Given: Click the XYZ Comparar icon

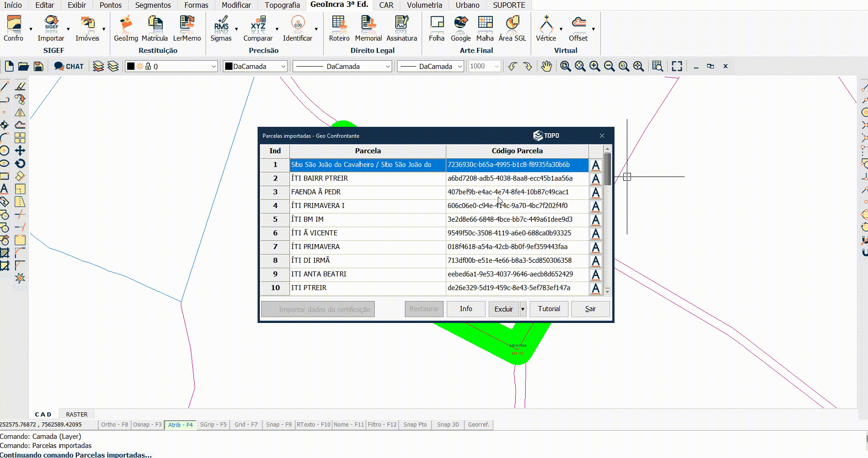Looking at the screenshot, I should tap(258, 28).
